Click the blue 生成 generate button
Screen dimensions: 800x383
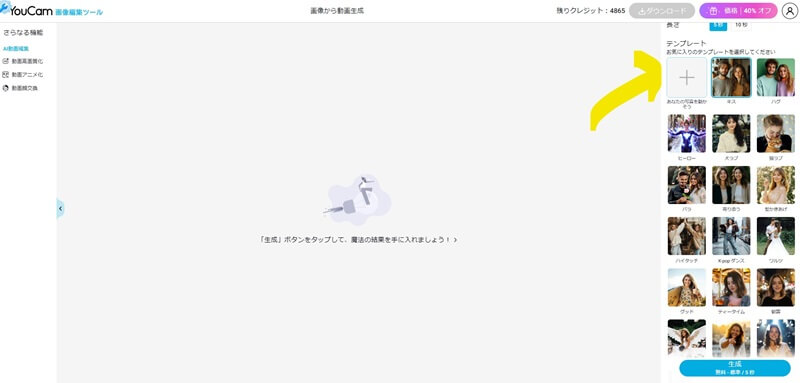[x=735, y=368]
